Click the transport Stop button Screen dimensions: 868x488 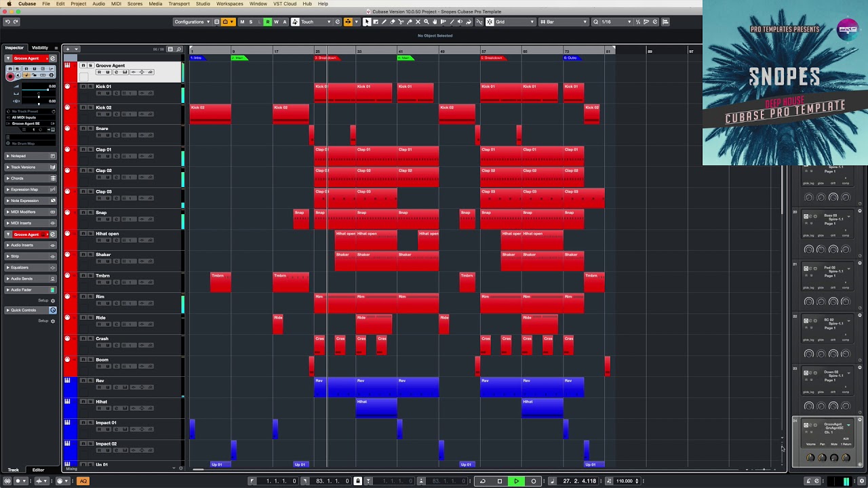click(x=500, y=481)
